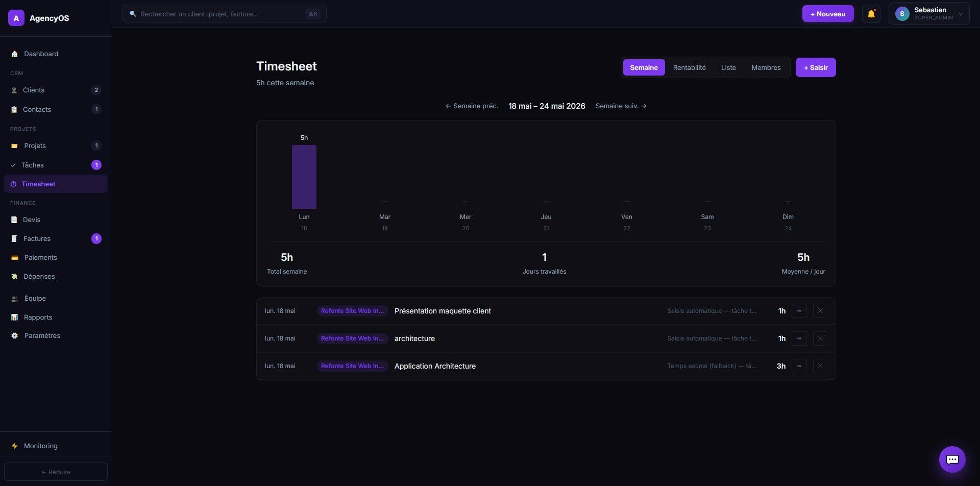Open the notifications bell
This screenshot has width=980, height=486.
point(871,14)
